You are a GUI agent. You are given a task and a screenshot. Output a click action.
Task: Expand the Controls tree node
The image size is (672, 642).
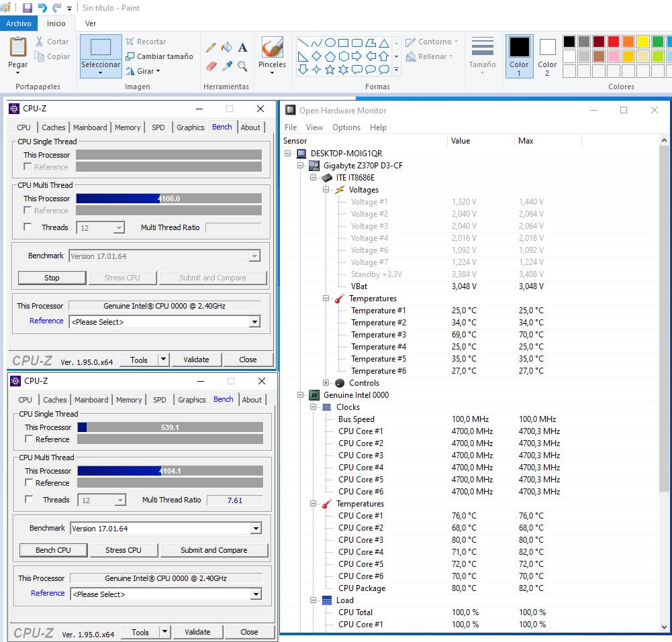[x=326, y=383]
